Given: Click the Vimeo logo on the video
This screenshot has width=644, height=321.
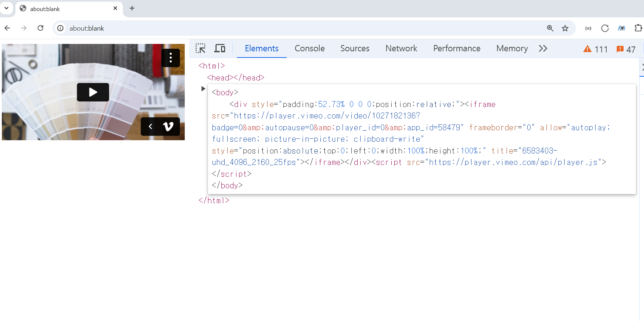Looking at the screenshot, I should click(x=168, y=127).
